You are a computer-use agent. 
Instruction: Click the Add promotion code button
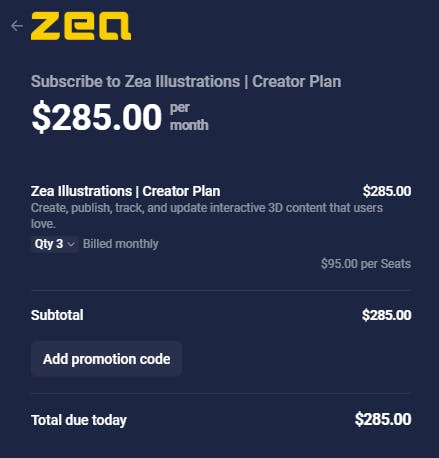pos(106,359)
